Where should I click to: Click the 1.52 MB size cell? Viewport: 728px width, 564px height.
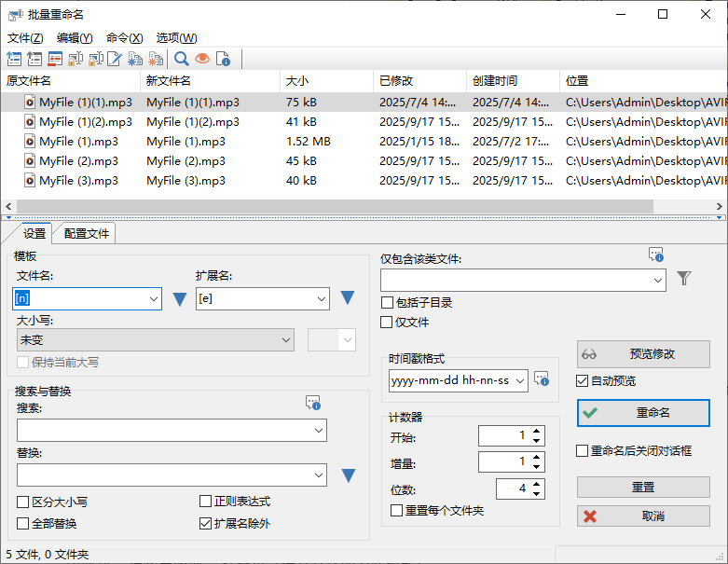click(x=309, y=142)
